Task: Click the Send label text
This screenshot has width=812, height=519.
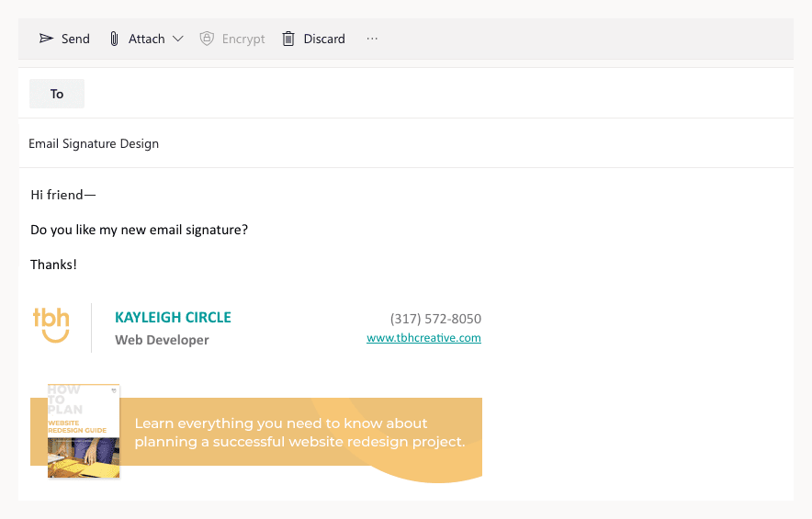Action: pyautogui.click(x=75, y=39)
